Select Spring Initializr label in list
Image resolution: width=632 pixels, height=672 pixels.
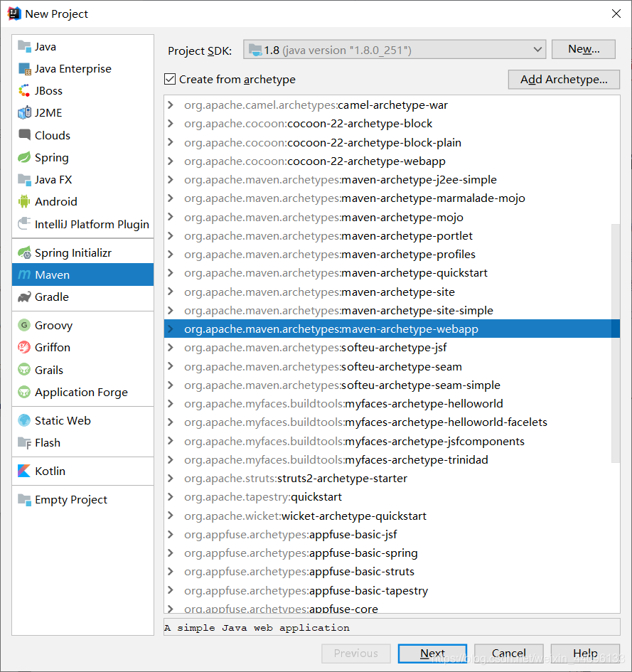click(73, 253)
